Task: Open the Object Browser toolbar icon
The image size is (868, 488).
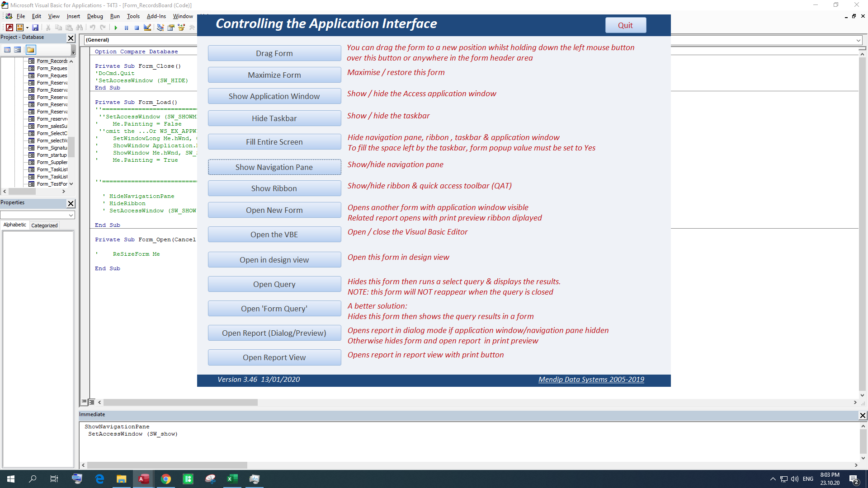Action: coord(181,28)
